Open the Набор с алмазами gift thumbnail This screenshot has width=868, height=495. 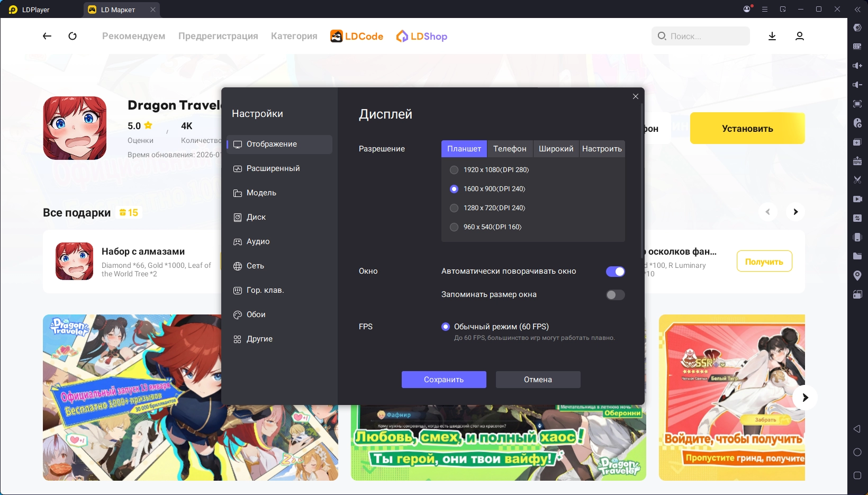pos(75,262)
